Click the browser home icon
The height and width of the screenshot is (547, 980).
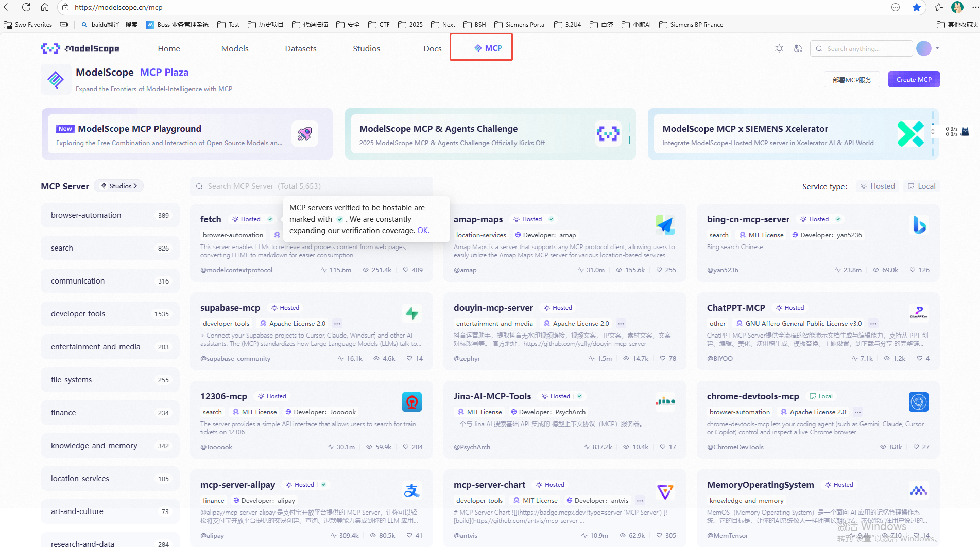pos(45,7)
